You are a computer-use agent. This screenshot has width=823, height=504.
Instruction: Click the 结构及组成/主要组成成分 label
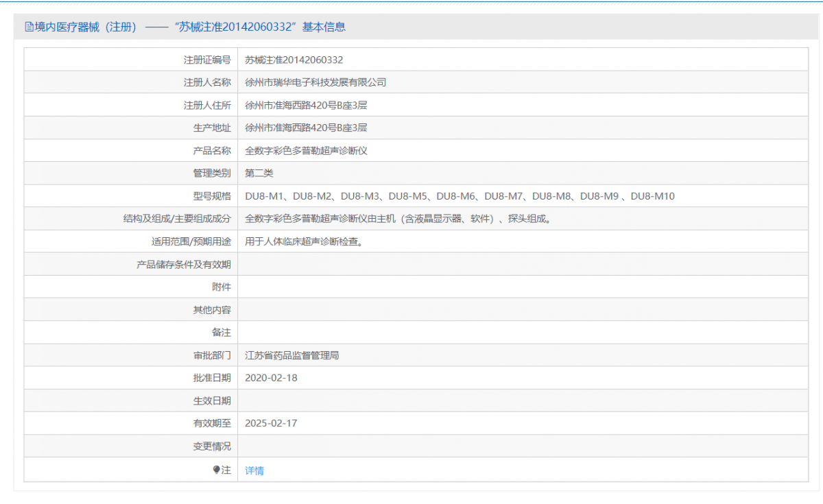pyautogui.click(x=177, y=219)
